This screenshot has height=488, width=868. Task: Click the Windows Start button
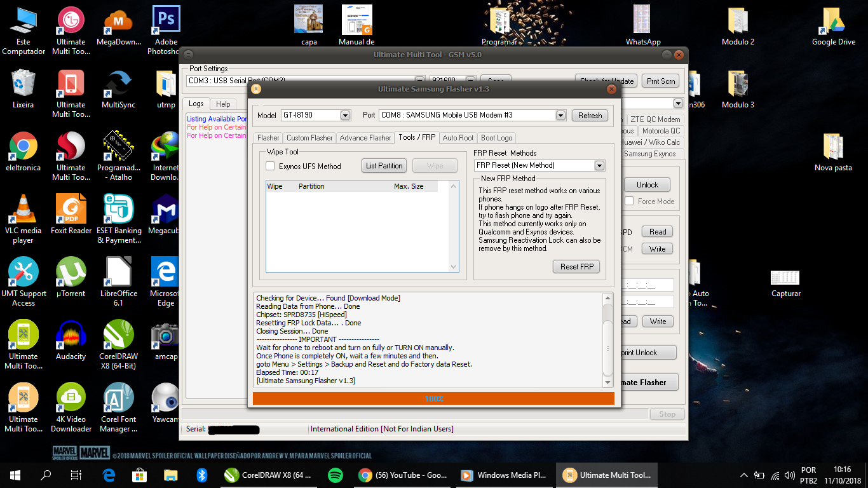[15, 475]
